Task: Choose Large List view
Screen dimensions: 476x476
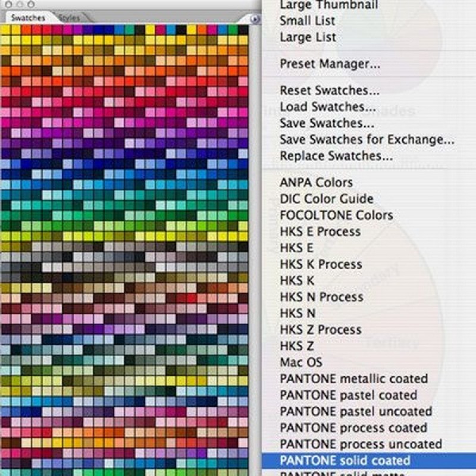Action: click(308, 37)
